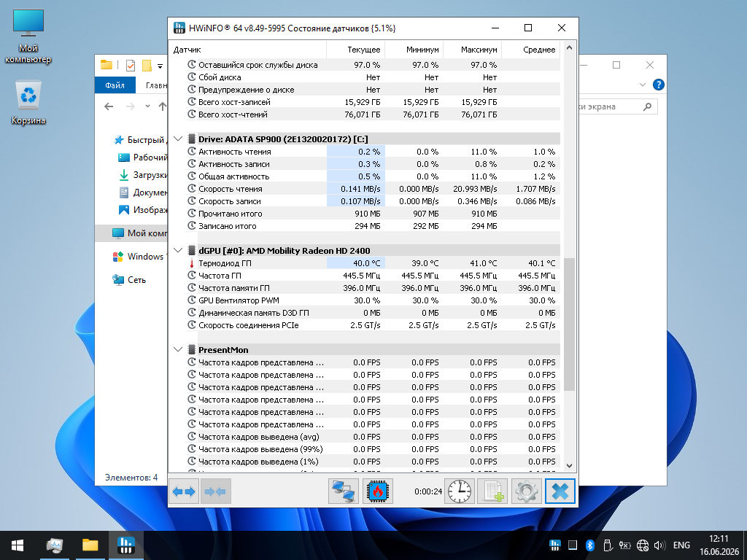Screen dimensions: 747x560
Task: Open the system monitor taskbar icon
Action: (x=54, y=545)
